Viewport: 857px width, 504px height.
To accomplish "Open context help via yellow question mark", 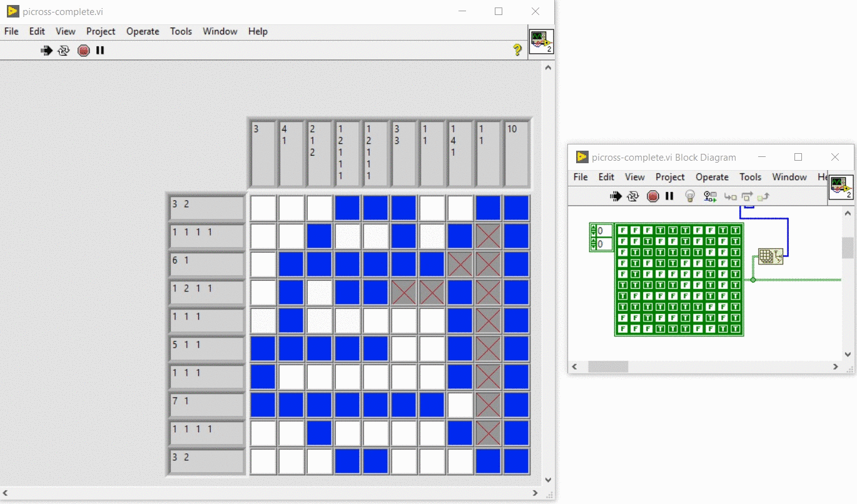I will [x=517, y=50].
